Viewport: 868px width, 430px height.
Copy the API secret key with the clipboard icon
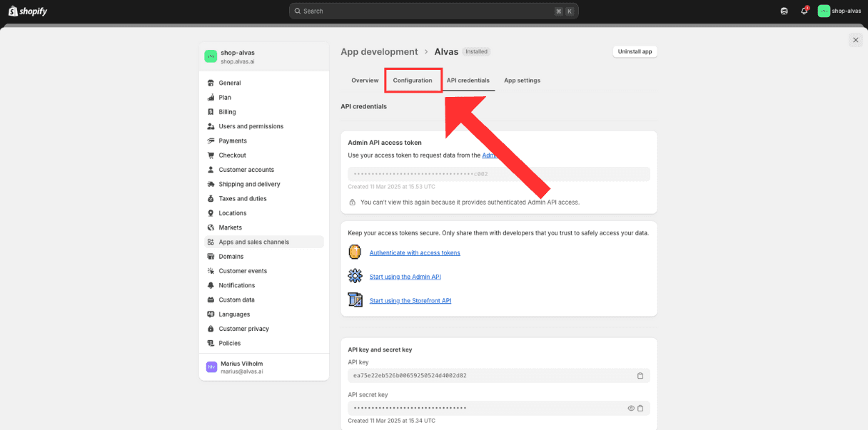coord(640,408)
